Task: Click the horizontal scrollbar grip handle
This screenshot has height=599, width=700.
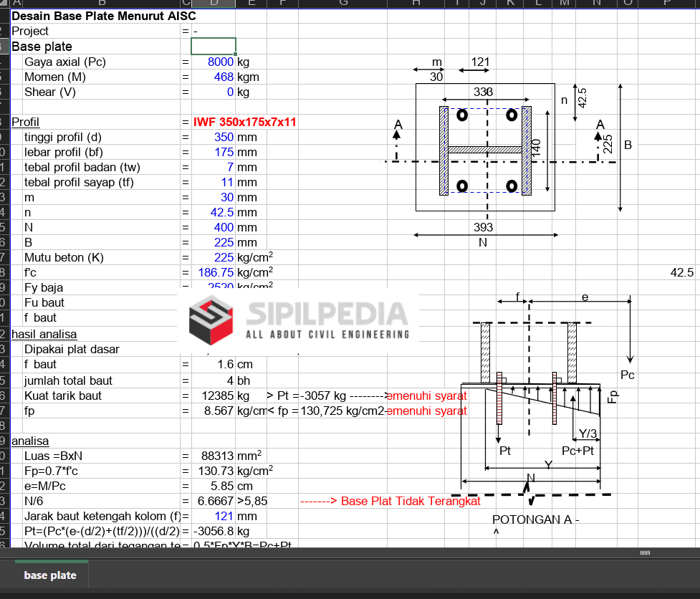Action: (x=645, y=553)
